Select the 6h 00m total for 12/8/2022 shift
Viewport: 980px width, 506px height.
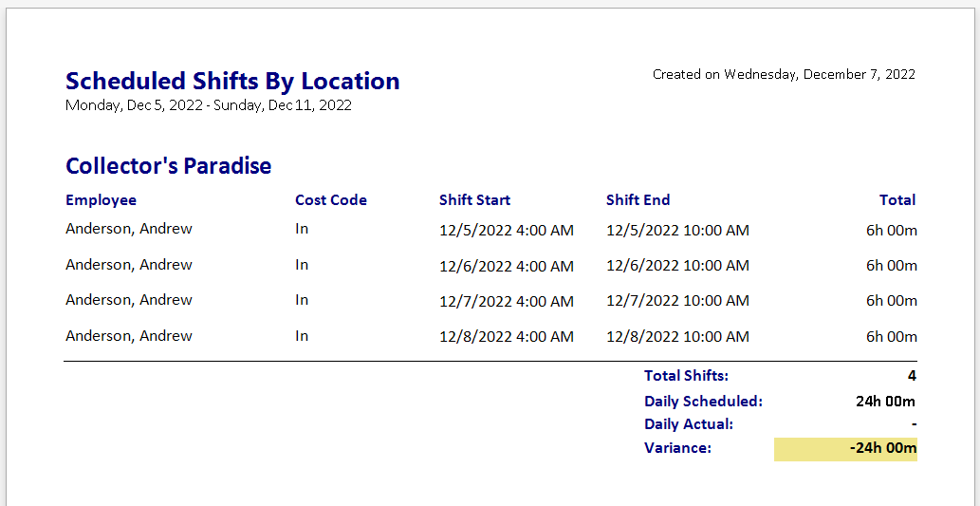coord(891,336)
